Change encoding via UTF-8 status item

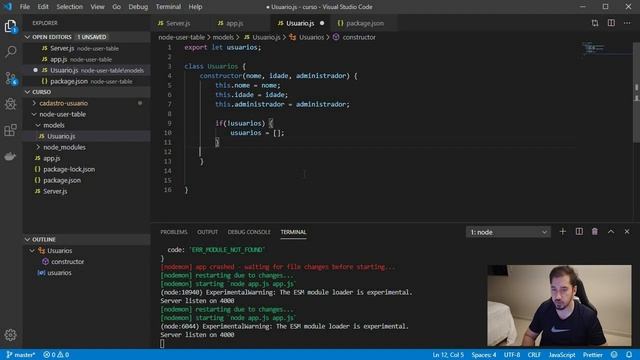coord(512,355)
